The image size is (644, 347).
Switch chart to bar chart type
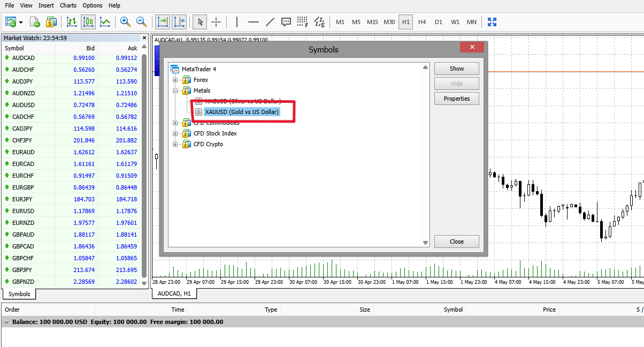pos(72,22)
